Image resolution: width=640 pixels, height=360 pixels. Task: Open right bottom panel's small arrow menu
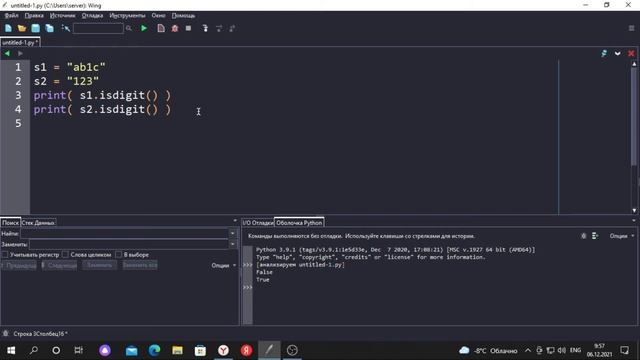tap(634, 220)
